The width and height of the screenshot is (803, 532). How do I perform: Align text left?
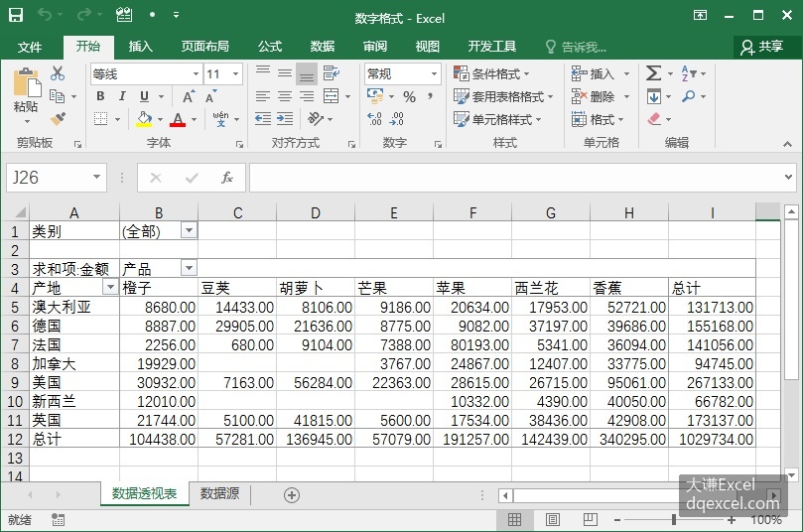click(x=263, y=96)
